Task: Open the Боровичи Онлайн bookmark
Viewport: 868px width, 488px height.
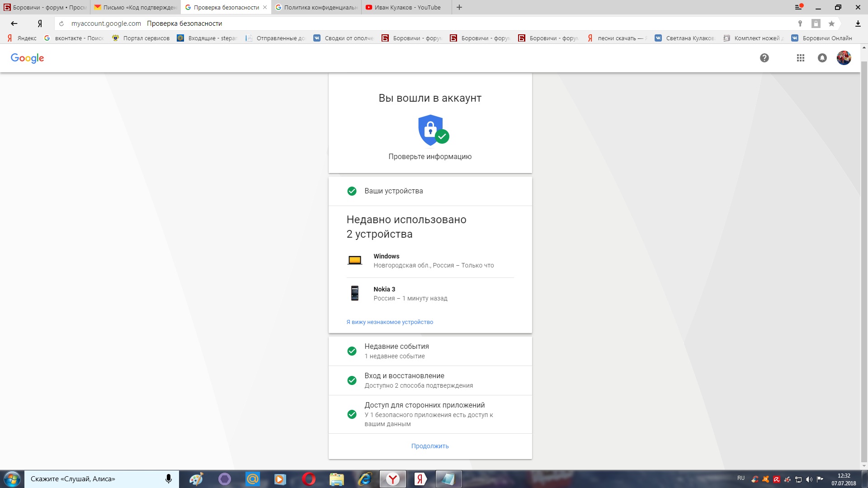Action: (822, 38)
